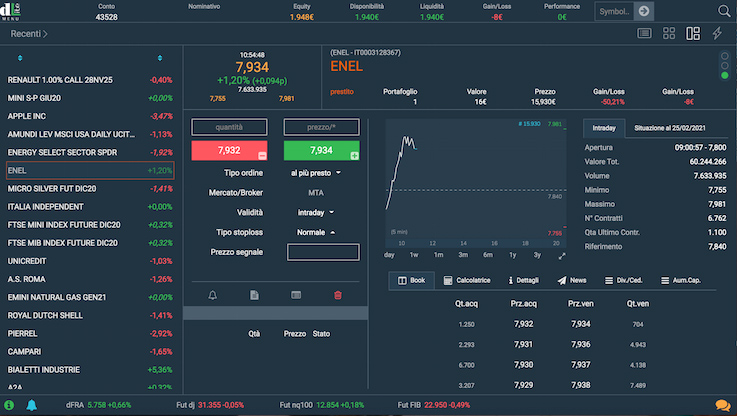This screenshot has height=416, width=737.
Task: Switch to four-grid layout icon
Action: click(668, 33)
